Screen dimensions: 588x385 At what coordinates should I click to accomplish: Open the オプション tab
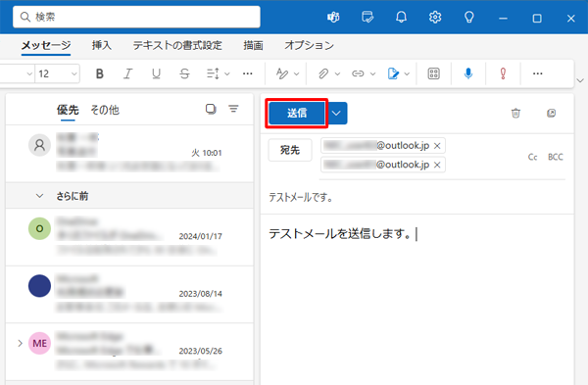(309, 46)
